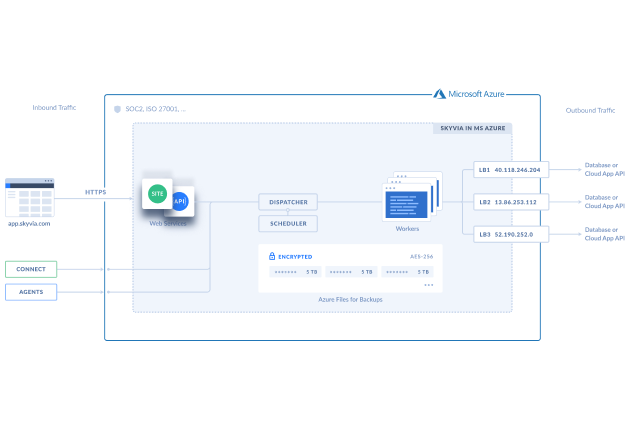Click the "Outbound Traffic" label

[x=590, y=111]
